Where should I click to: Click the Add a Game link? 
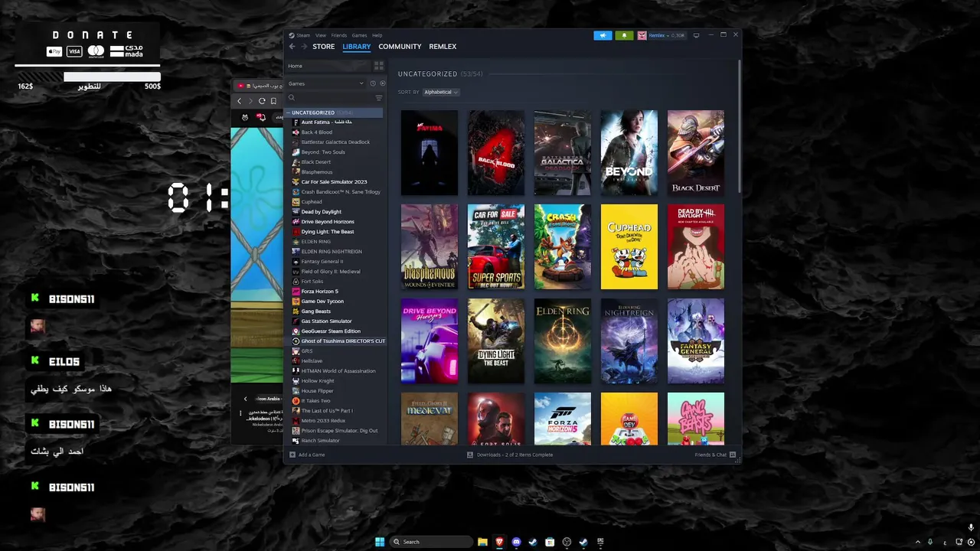(312, 455)
